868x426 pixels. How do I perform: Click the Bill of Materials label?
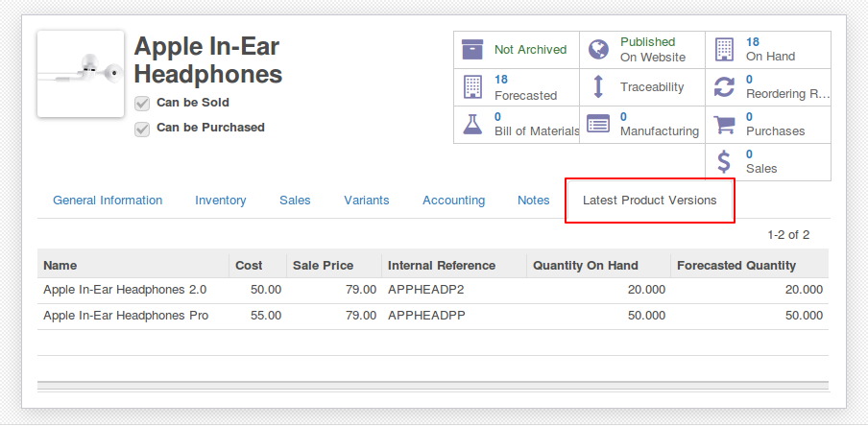pos(537,131)
